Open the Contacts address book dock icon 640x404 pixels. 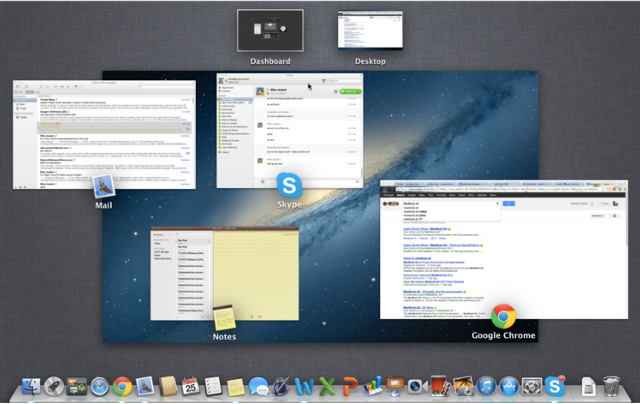pyautogui.click(x=168, y=386)
